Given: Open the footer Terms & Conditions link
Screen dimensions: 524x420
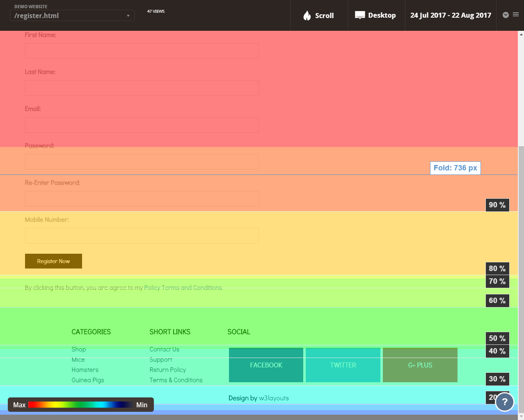Looking at the screenshot, I should click(x=176, y=380).
